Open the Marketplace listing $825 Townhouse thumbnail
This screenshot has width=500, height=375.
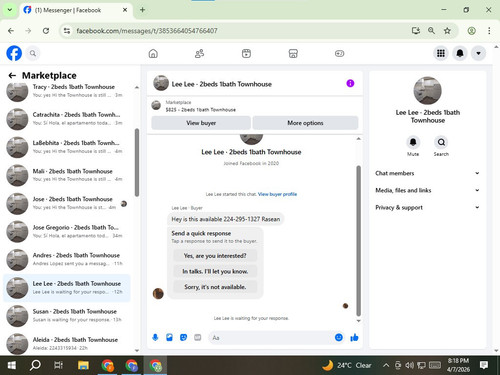point(156,106)
